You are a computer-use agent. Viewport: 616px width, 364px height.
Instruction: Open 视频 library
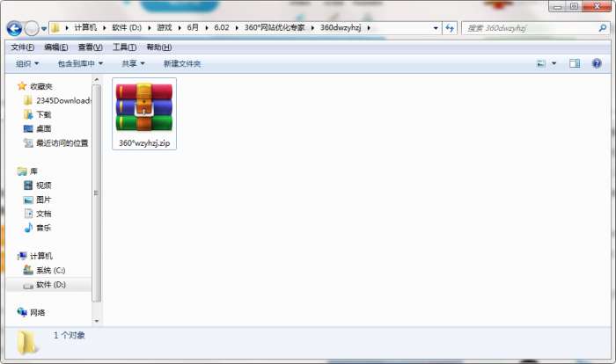(44, 186)
